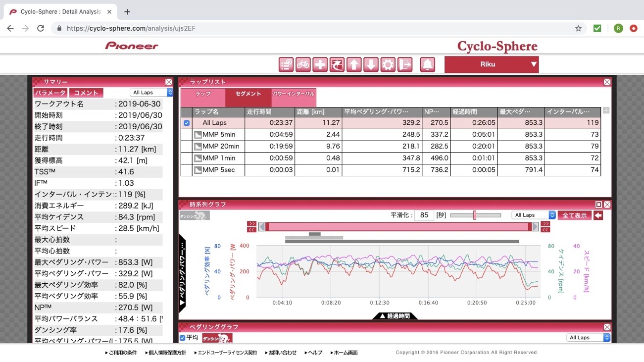Click the logout door icon

[x=405, y=65]
